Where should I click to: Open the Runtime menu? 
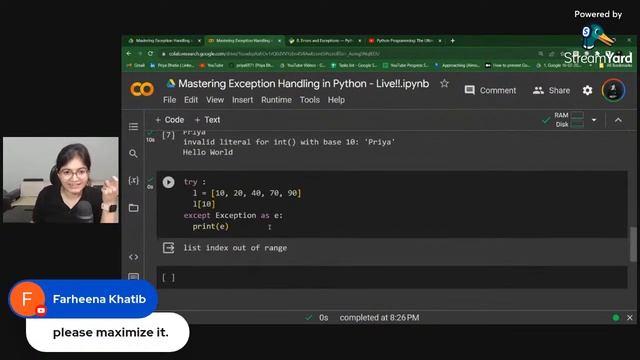click(x=276, y=100)
